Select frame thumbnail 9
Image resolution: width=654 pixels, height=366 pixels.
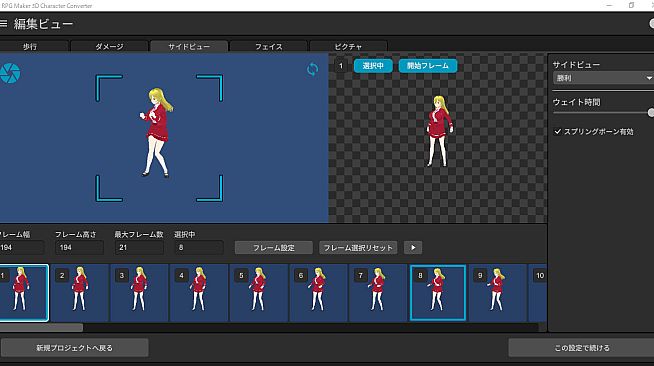click(497, 293)
